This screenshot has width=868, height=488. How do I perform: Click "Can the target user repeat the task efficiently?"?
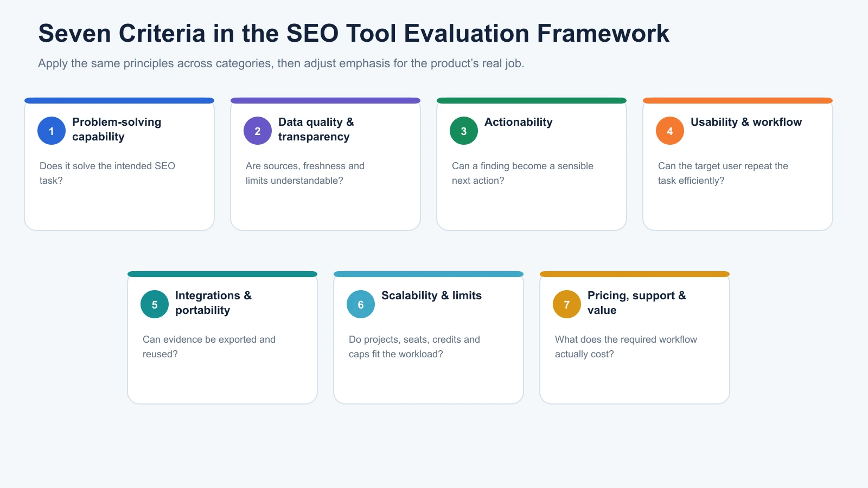click(x=723, y=173)
